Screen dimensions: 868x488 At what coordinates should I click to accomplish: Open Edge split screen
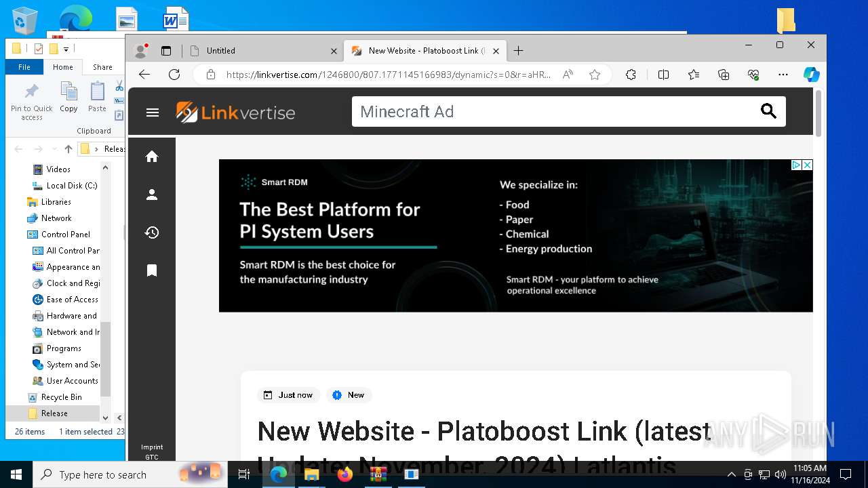tap(663, 75)
